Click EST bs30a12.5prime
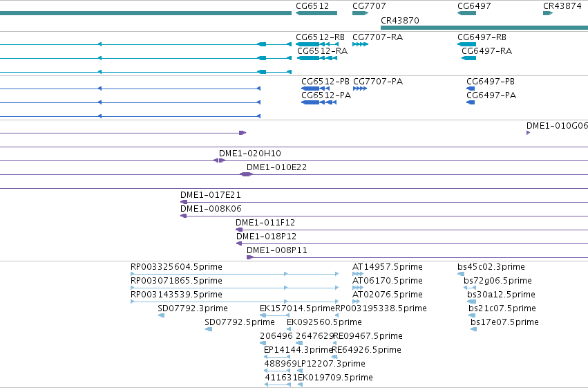The height and width of the screenshot is (388, 588). [501, 295]
